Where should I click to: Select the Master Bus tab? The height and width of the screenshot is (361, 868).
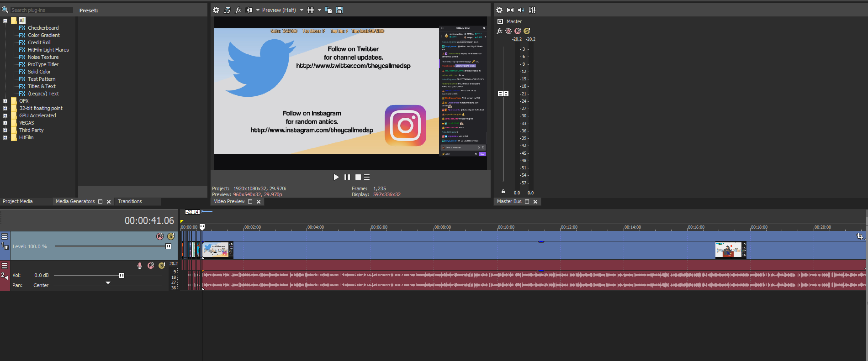tap(509, 201)
